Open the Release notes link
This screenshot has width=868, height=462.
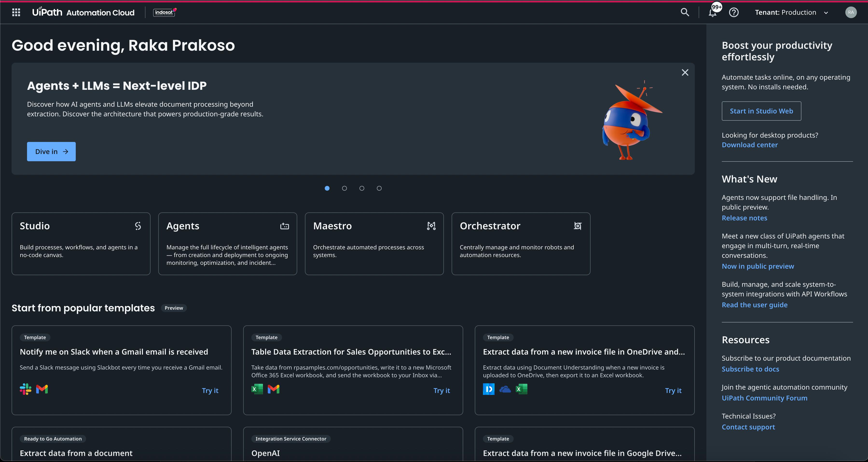coord(744,218)
